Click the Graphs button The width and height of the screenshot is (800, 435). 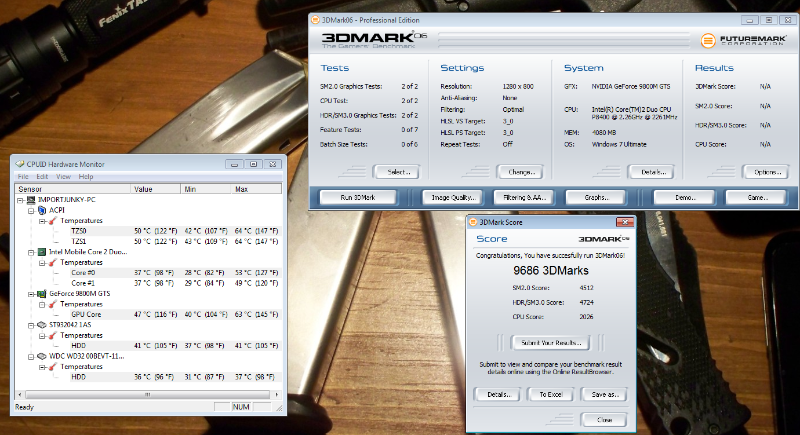click(x=595, y=197)
